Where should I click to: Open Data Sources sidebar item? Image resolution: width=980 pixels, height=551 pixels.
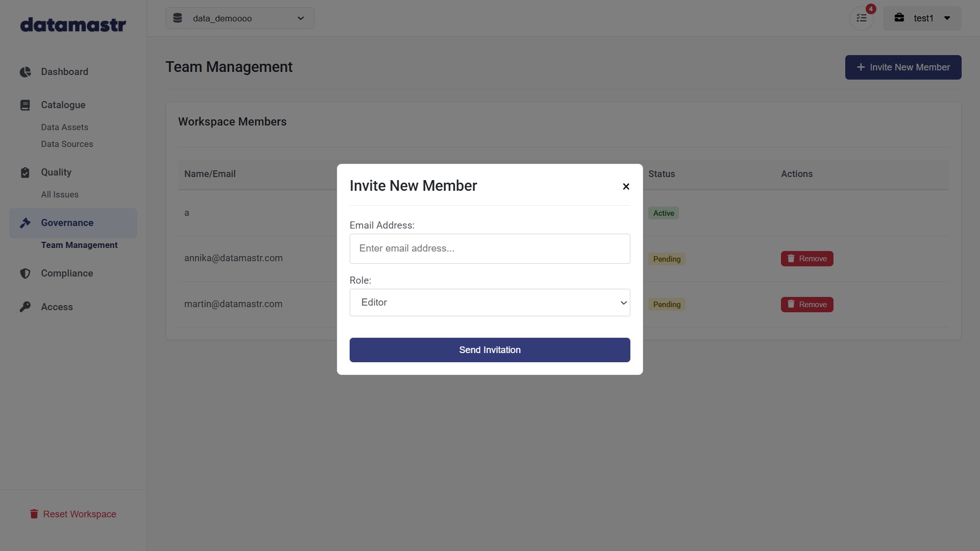pyautogui.click(x=67, y=144)
